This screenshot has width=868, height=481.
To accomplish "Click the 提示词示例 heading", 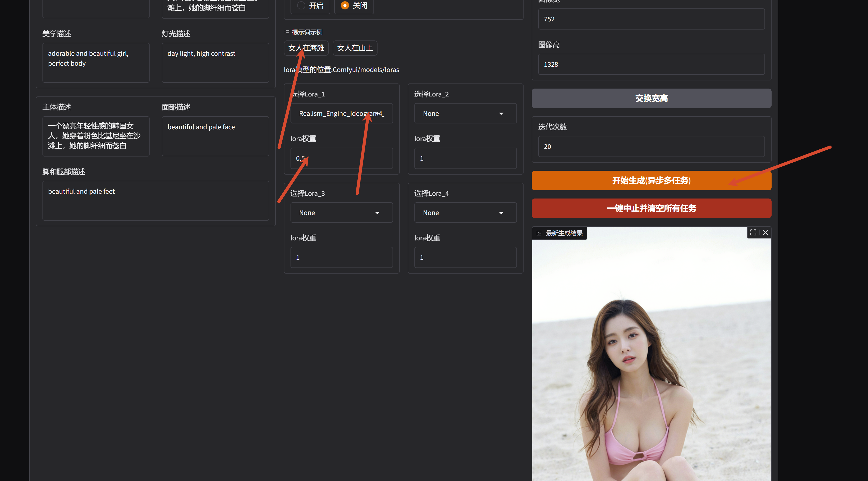I will 307,32.
